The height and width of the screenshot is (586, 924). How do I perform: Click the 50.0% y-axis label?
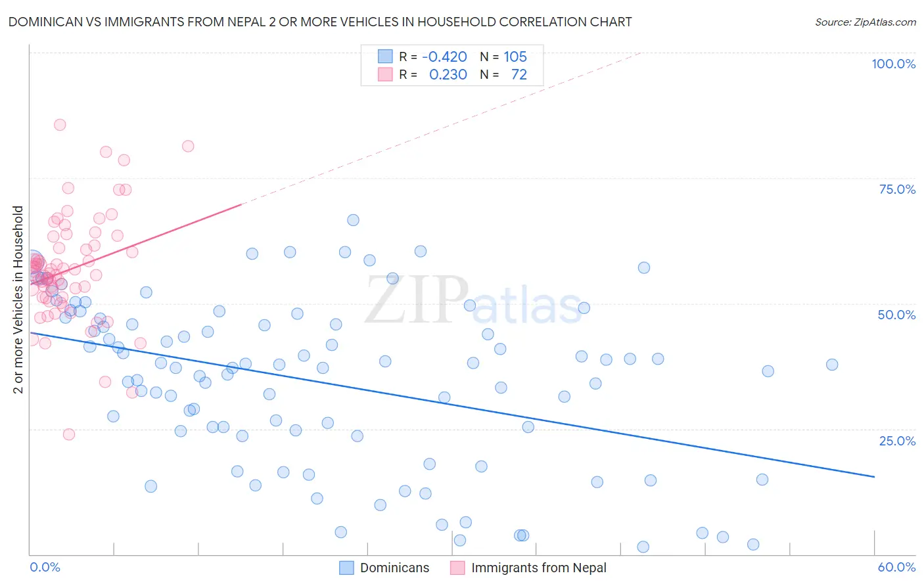click(x=896, y=315)
